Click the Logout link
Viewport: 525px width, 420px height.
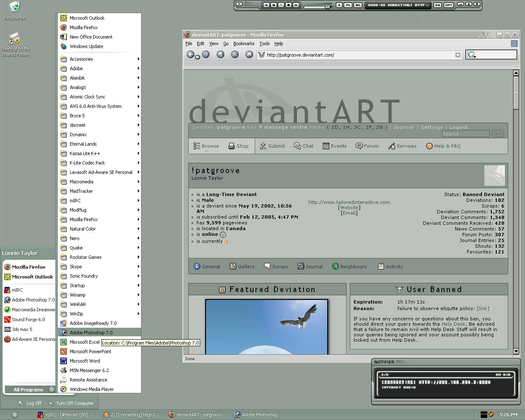point(459,127)
